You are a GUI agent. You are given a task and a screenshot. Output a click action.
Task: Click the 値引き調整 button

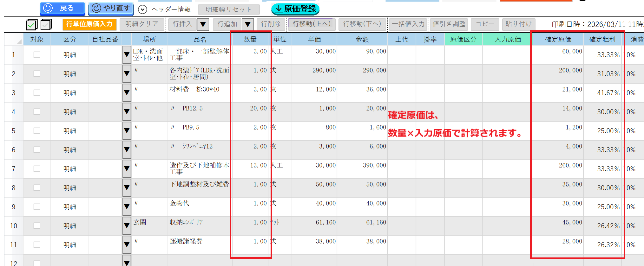coord(449,24)
